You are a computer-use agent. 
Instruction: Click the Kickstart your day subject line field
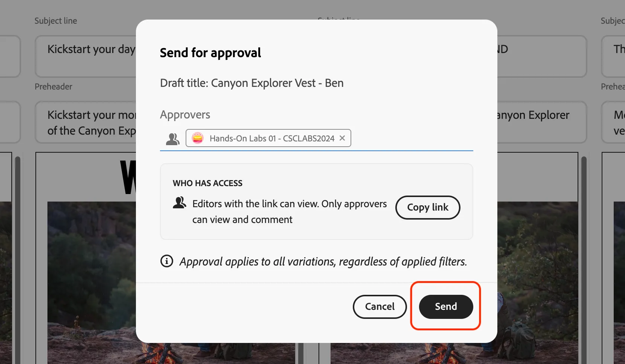tap(86, 56)
